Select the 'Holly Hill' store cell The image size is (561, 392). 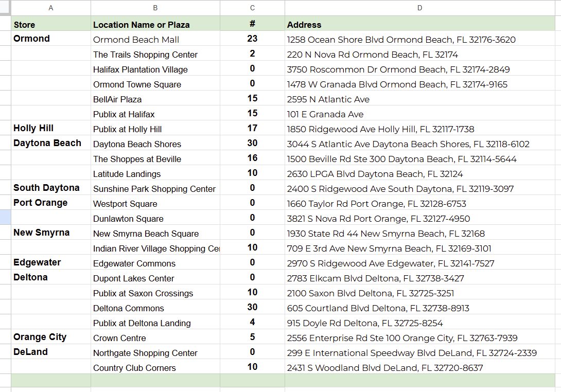click(x=51, y=128)
